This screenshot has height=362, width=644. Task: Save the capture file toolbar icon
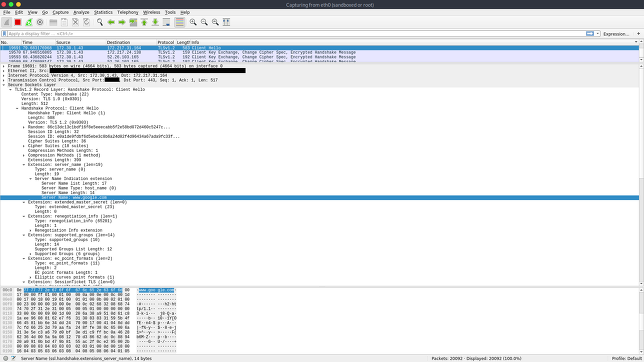[x=64, y=22]
